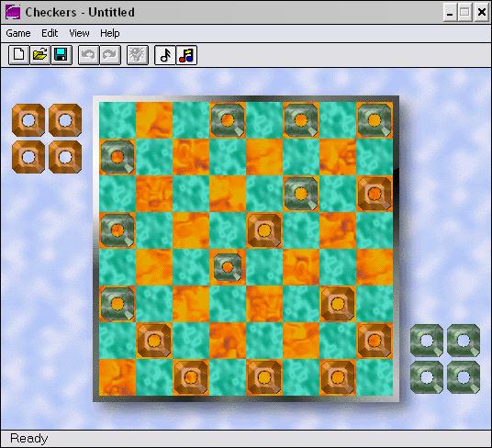This screenshot has height=448, width=492.
Task: Save the game using floppy disk icon
Action: pos(61,55)
